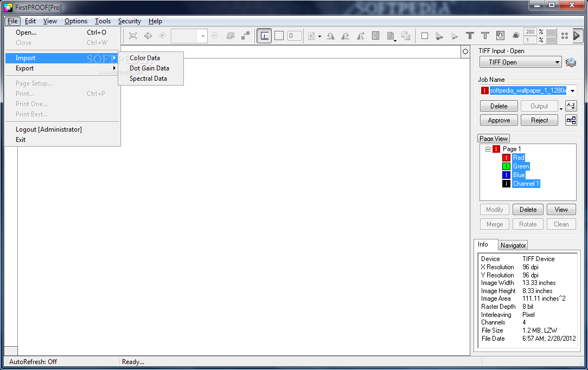588x370 pixels.
Task: Open the Tools menu
Action: point(103,21)
